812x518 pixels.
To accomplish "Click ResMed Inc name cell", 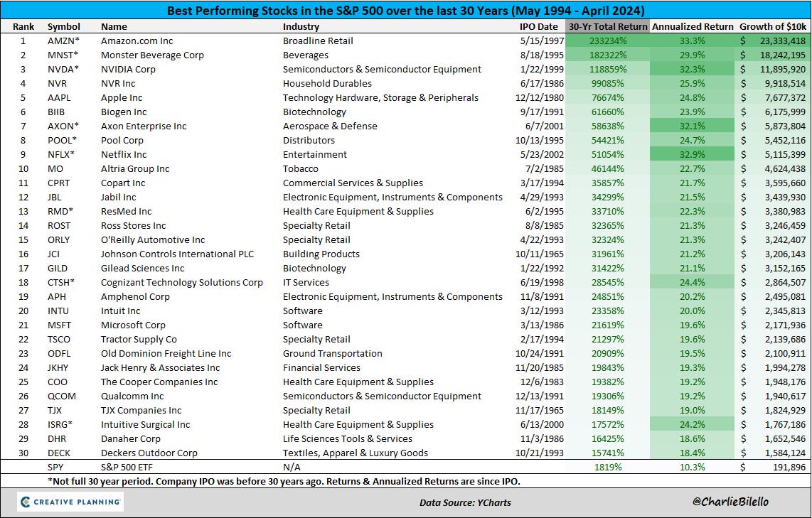I will (x=127, y=212).
